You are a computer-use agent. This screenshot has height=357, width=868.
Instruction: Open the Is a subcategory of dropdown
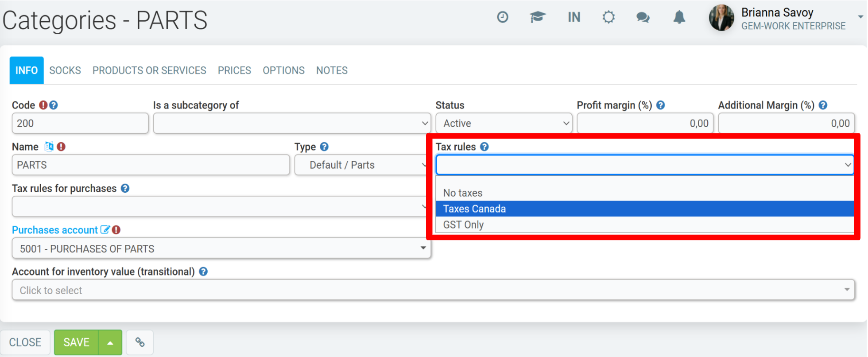[292, 123]
